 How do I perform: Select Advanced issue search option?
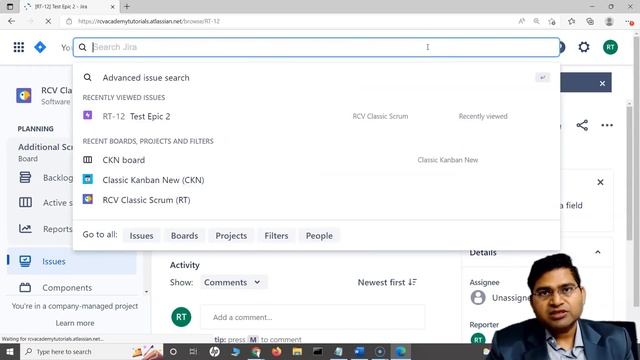pos(316,78)
